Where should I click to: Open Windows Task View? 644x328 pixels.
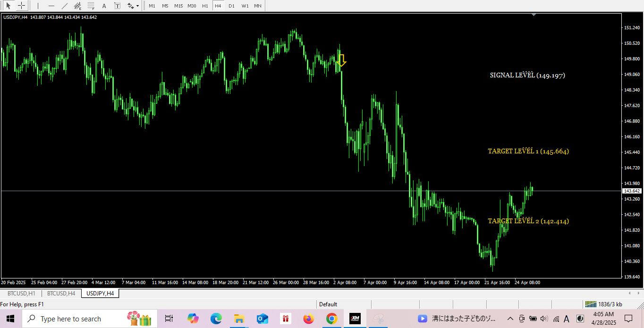tap(169, 319)
